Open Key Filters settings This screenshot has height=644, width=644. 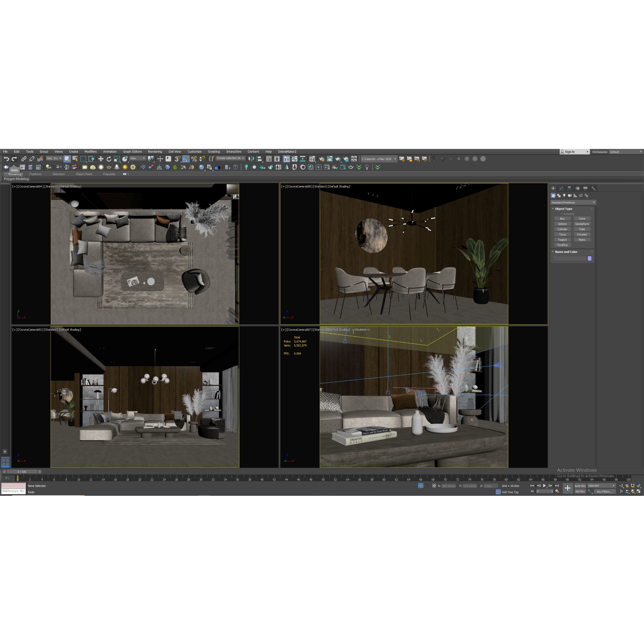click(x=605, y=492)
